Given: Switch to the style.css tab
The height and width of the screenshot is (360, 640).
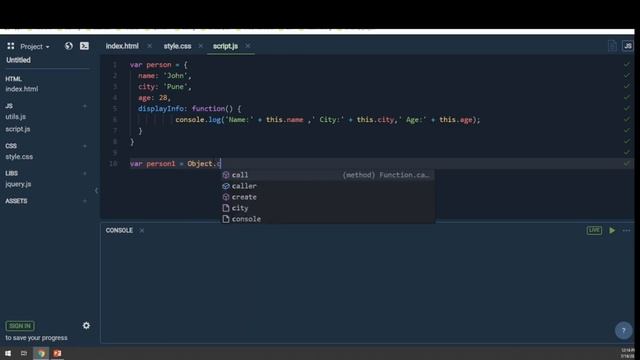Looking at the screenshot, I should pyautogui.click(x=177, y=46).
